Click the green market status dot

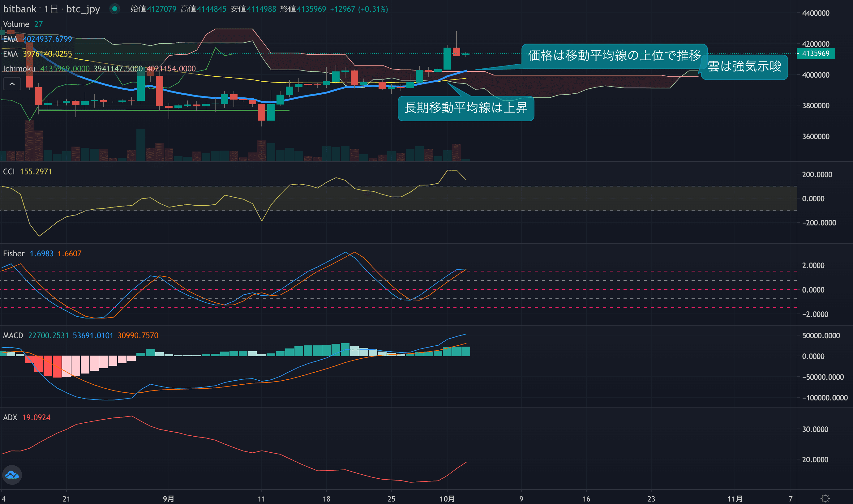coord(115,9)
